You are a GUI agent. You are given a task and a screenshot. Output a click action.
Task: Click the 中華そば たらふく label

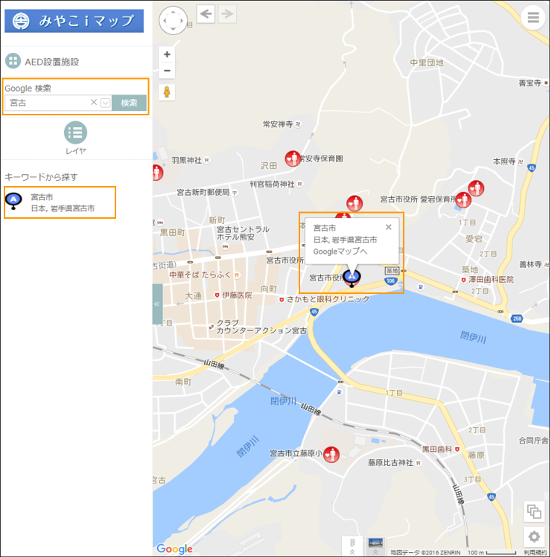[x=200, y=275]
